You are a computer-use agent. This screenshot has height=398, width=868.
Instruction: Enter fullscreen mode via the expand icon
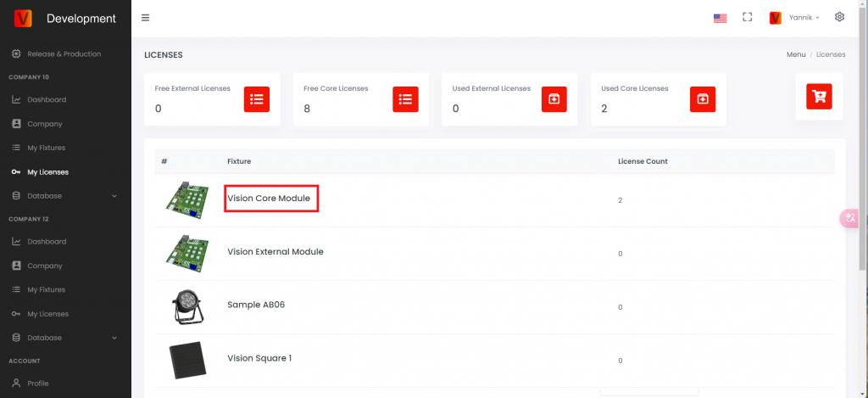pyautogui.click(x=747, y=17)
